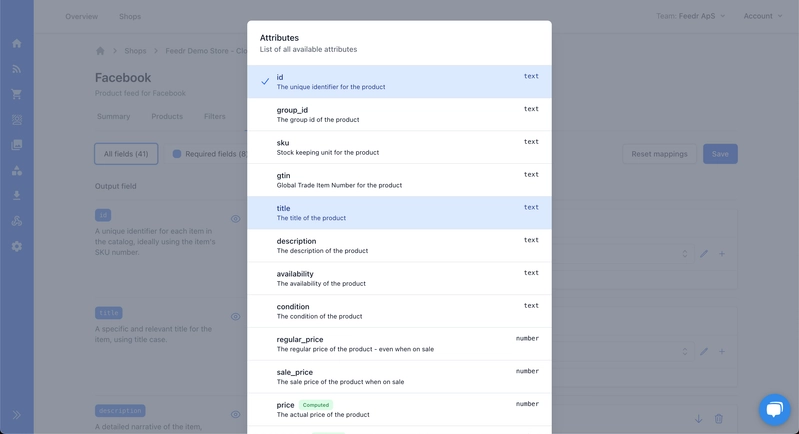Select the condition attribute
The height and width of the screenshot is (434, 799).
(x=400, y=311)
